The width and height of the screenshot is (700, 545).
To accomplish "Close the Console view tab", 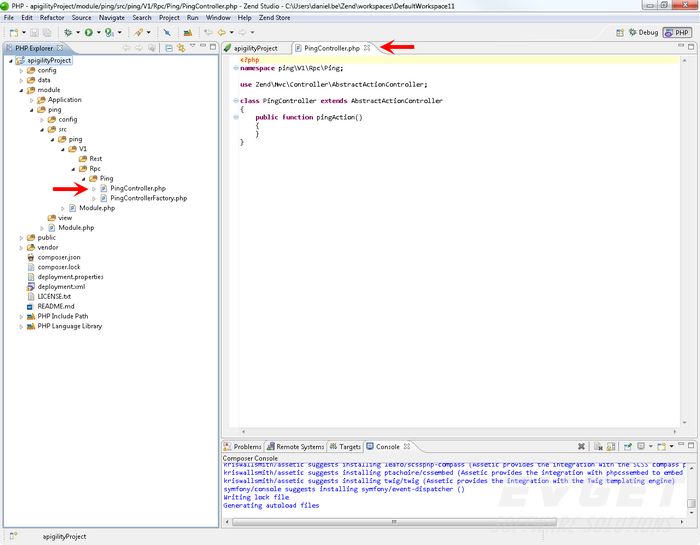I will pos(407,446).
